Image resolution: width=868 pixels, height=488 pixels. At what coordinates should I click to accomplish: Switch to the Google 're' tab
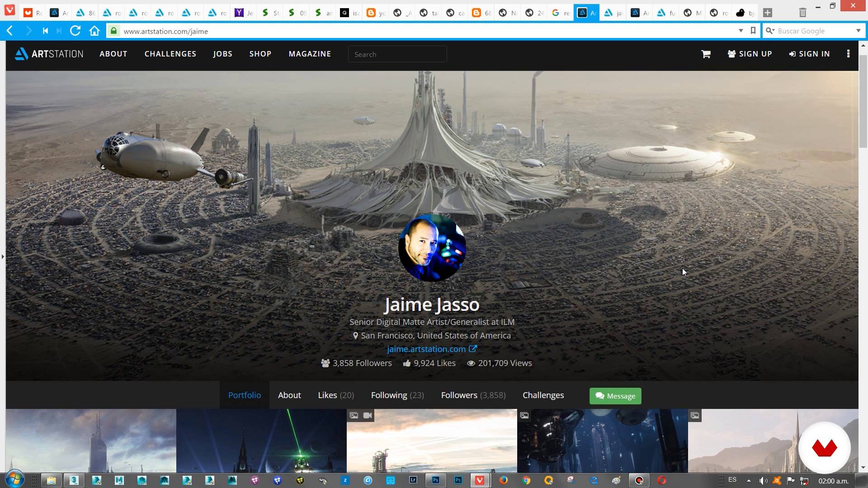[560, 13]
